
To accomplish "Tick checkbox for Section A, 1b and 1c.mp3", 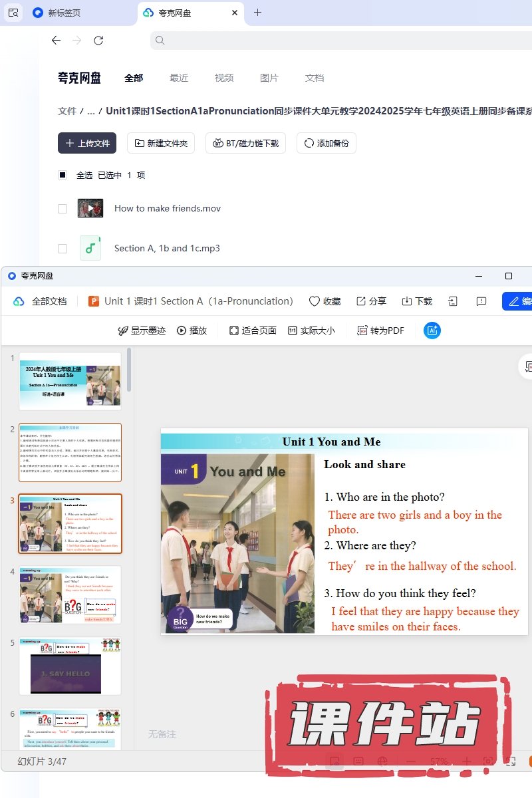I will point(63,249).
